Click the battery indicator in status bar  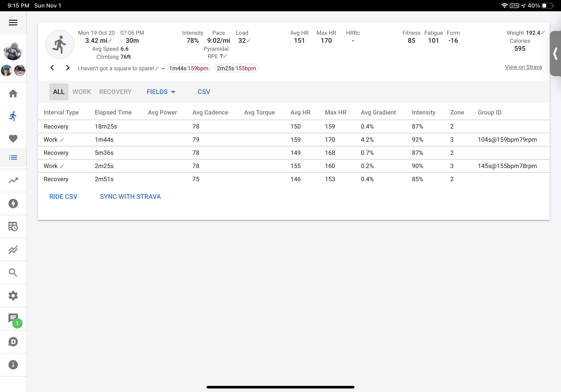(x=548, y=5)
